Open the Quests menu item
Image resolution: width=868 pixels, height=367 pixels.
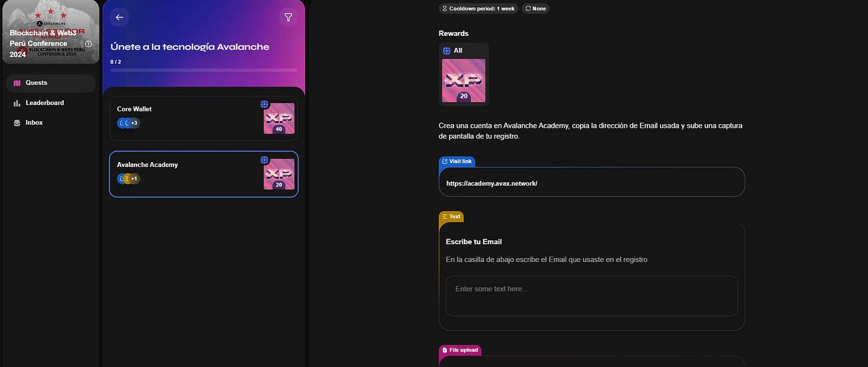click(x=51, y=83)
